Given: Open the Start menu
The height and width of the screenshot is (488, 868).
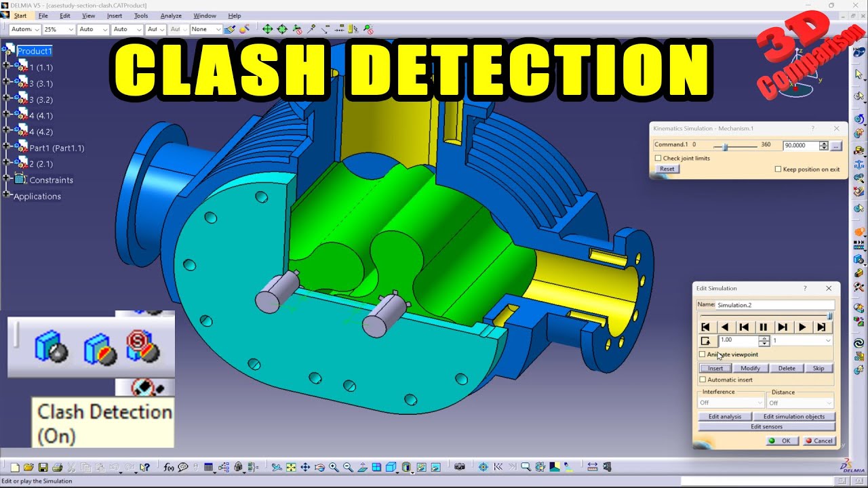Looking at the screenshot, I should pos(20,16).
